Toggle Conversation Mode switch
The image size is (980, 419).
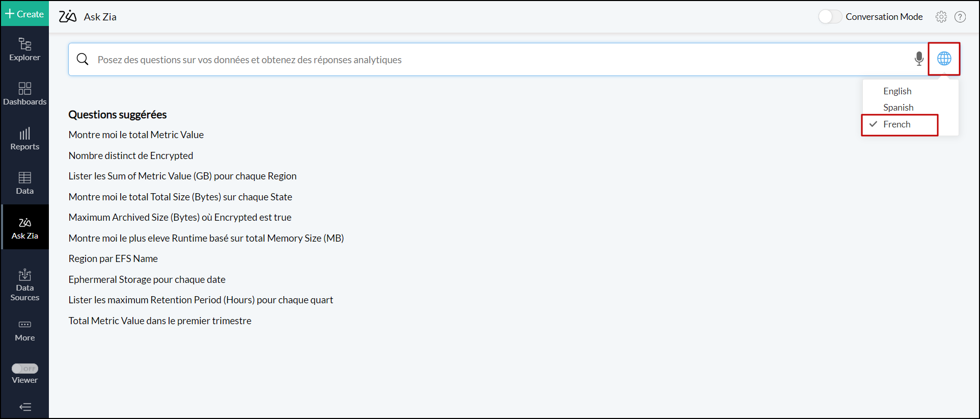click(829, 17)
